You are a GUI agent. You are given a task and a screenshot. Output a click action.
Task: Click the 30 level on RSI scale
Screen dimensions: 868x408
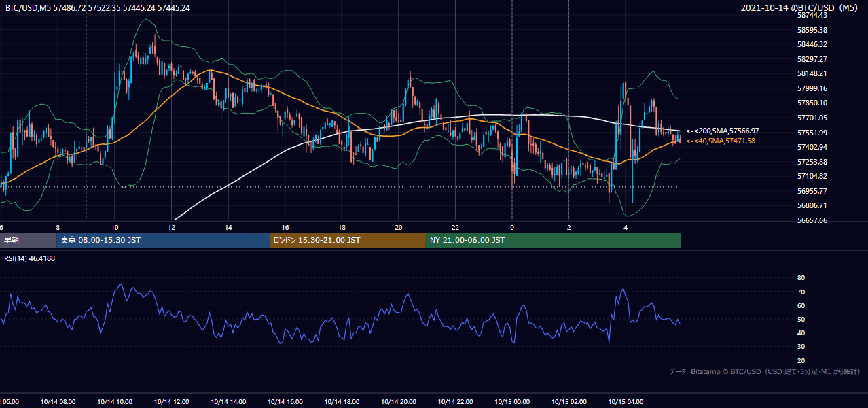click(x=801, y=347)
